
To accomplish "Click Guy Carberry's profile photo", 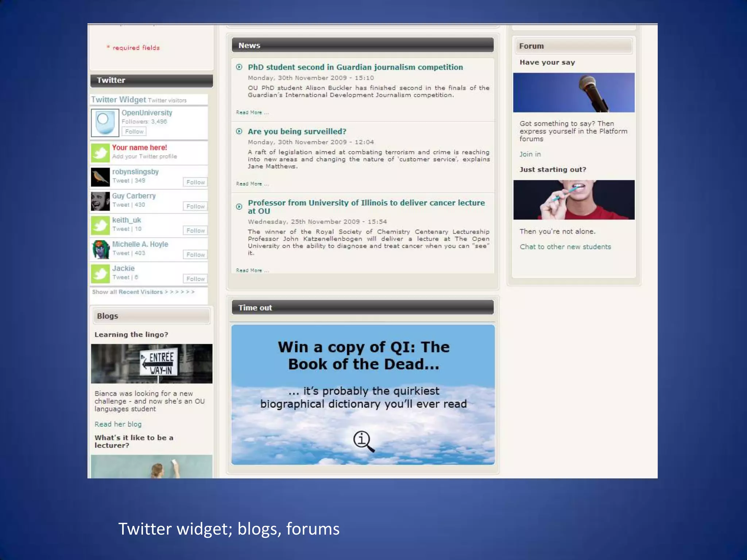I will coord(100,201).
